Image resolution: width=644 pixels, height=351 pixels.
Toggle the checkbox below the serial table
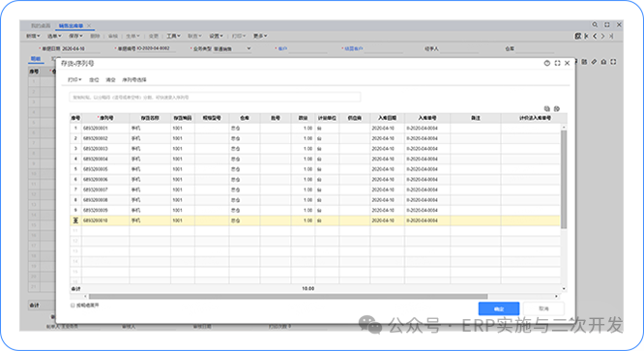[73, 306]
